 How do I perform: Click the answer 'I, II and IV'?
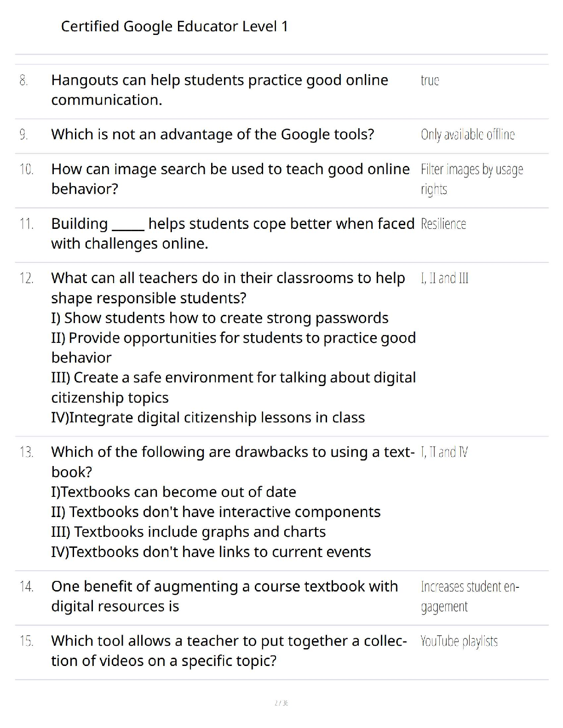click(x=444, y=452)
